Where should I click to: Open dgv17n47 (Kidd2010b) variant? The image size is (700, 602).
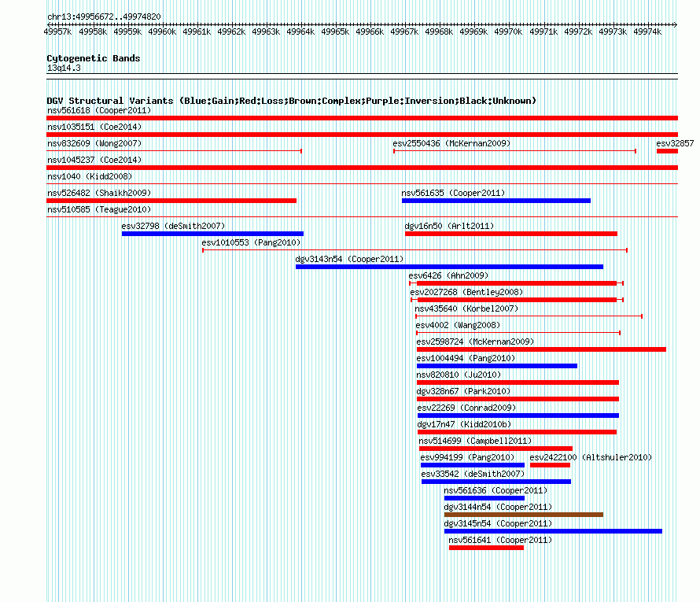click(x=464, y=424)
